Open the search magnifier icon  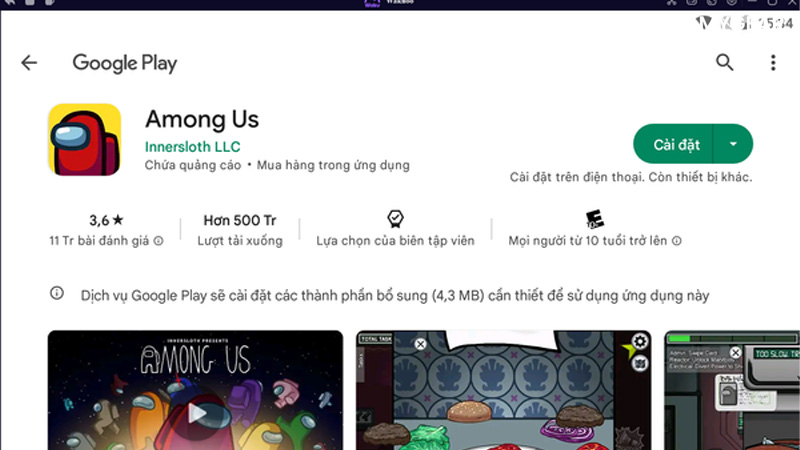tap(724, 62)
